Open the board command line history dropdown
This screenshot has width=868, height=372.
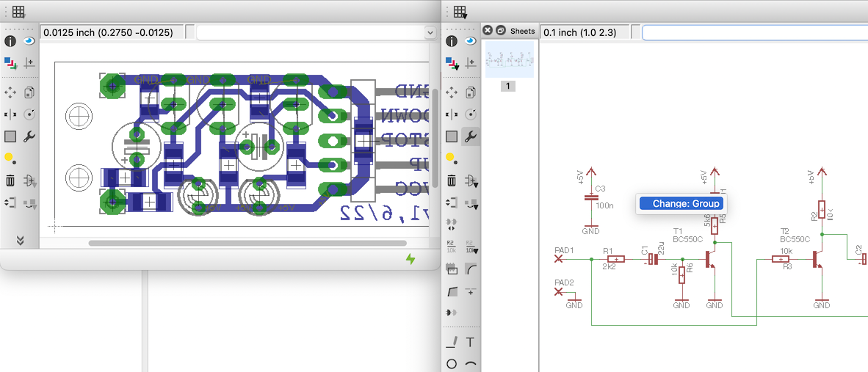(430, 32)
